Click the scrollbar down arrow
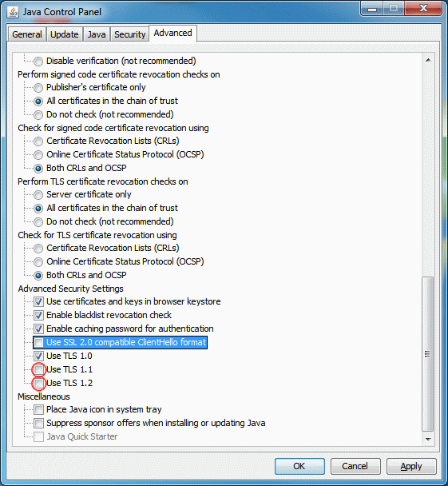The image size is (448, 486). pos(428,439)
